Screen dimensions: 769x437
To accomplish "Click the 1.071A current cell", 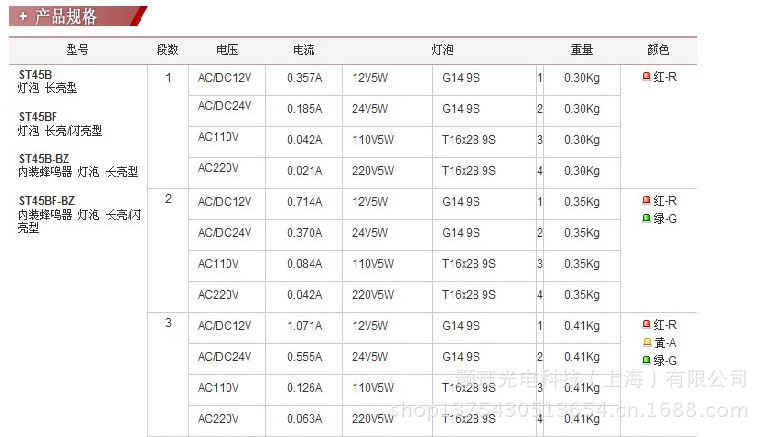I will click(x=305, y=326).
